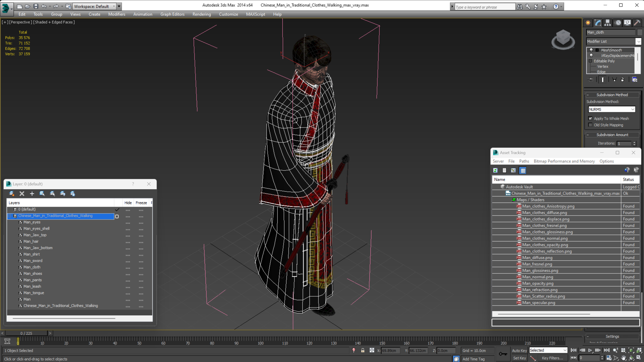Open the Utilities command panel tab
Screen dimensions: 644x362
click(637, 23)
